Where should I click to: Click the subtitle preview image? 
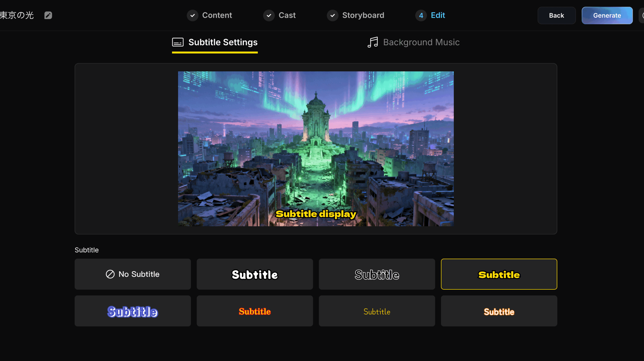[316, 148]
